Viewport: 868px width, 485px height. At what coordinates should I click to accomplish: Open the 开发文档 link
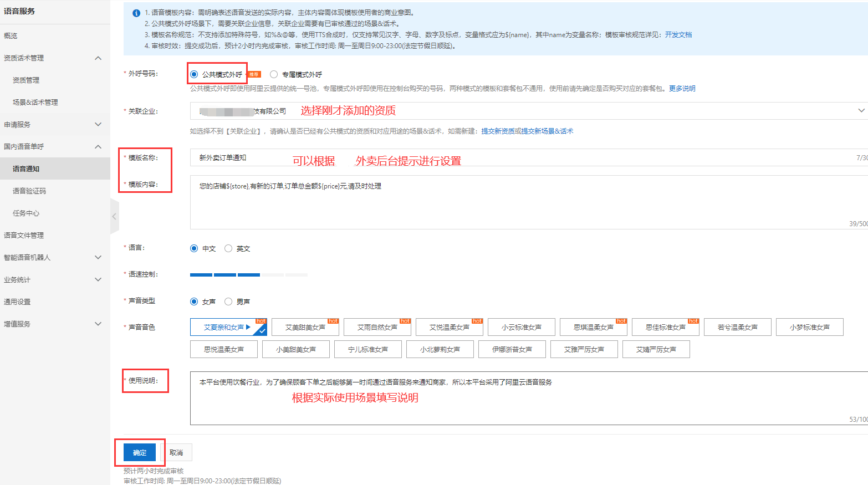pyautogui.click(x=678, y=34)
